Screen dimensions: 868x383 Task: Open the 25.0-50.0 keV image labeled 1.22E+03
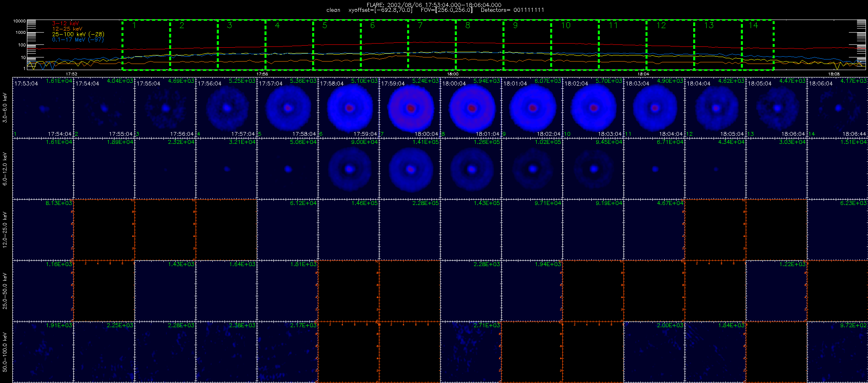pos(776,291)
